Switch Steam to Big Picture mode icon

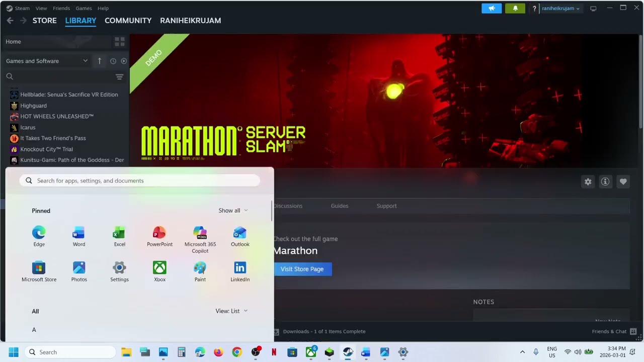[593, 9]
